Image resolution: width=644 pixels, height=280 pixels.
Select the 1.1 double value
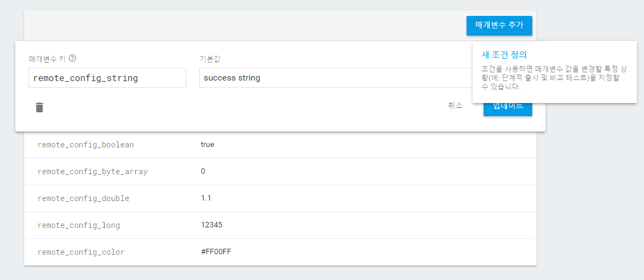point(206,198)
